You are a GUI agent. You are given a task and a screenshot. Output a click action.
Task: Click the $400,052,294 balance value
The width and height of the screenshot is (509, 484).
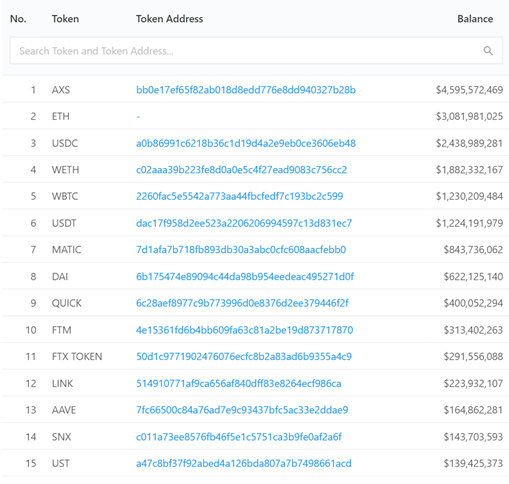tap(473, 303)
